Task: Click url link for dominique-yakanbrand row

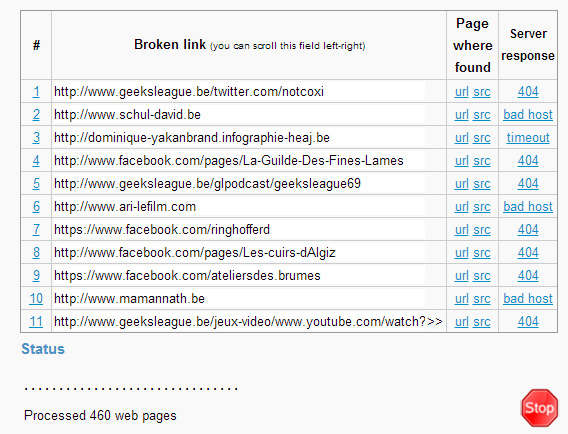Action: coord(462,138)
